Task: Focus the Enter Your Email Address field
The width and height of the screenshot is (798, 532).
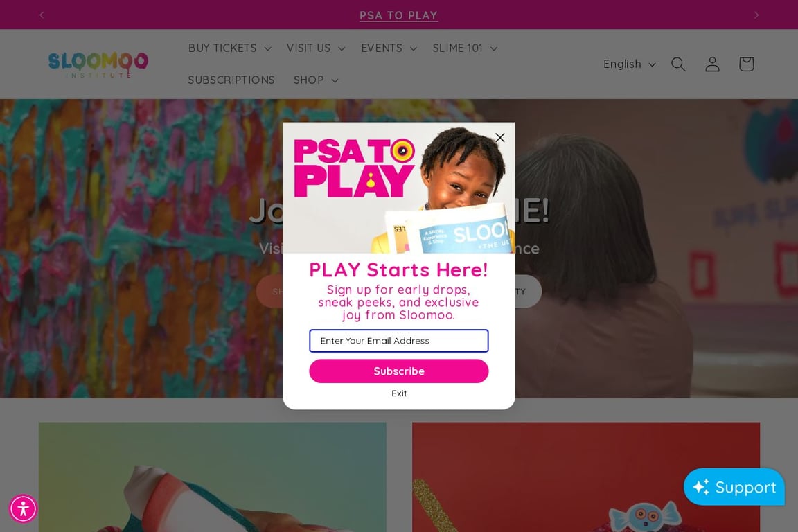Action: click(x=398, y=341)
